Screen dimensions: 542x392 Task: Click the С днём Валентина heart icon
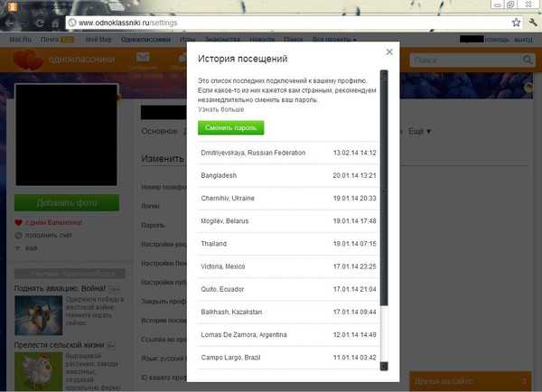18,222
